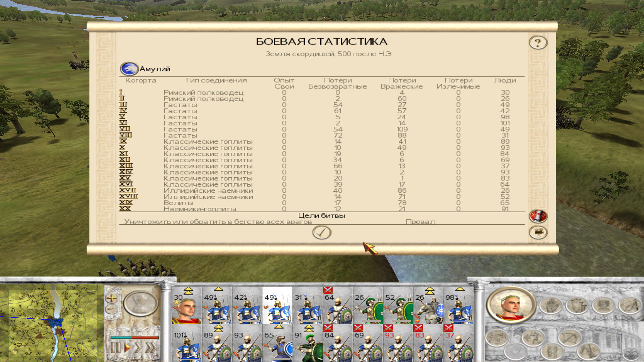This screenshot has height=362, width=644.
Task: Click the Тип соединения column header
Action: click(x=216, y=80)
